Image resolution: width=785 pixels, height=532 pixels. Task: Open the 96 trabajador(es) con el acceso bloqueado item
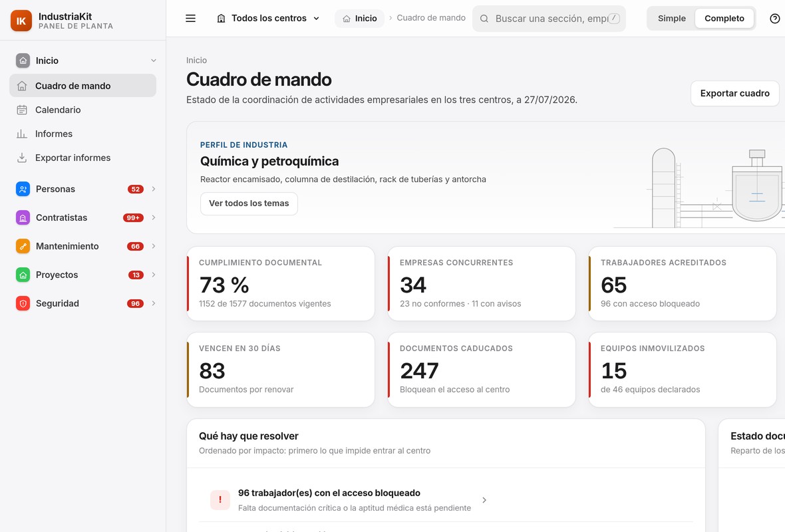446,500
